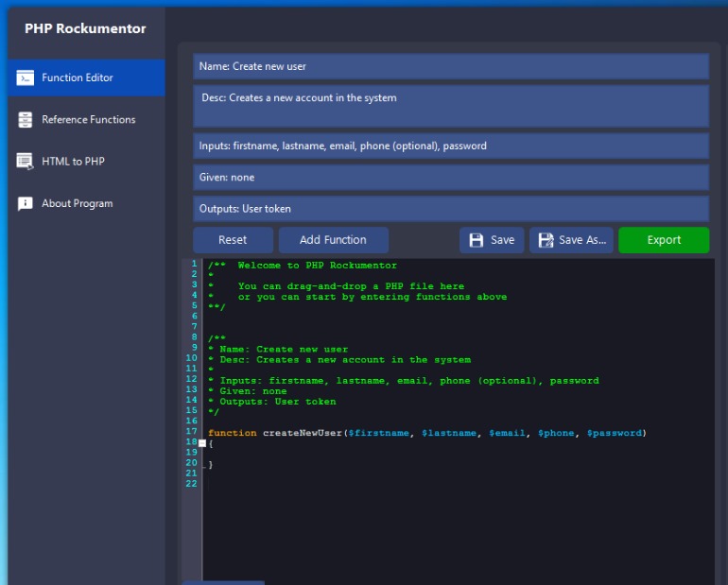Click line number 22 in the gutter
Image resolution: width=728 pixels, height=585 pixels.
192,484
